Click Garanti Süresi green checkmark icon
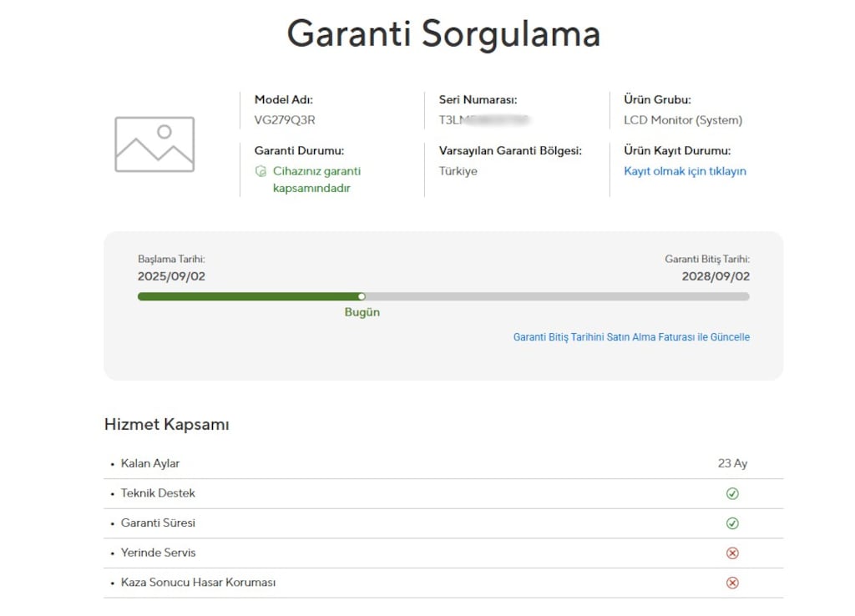 point(732,523)
